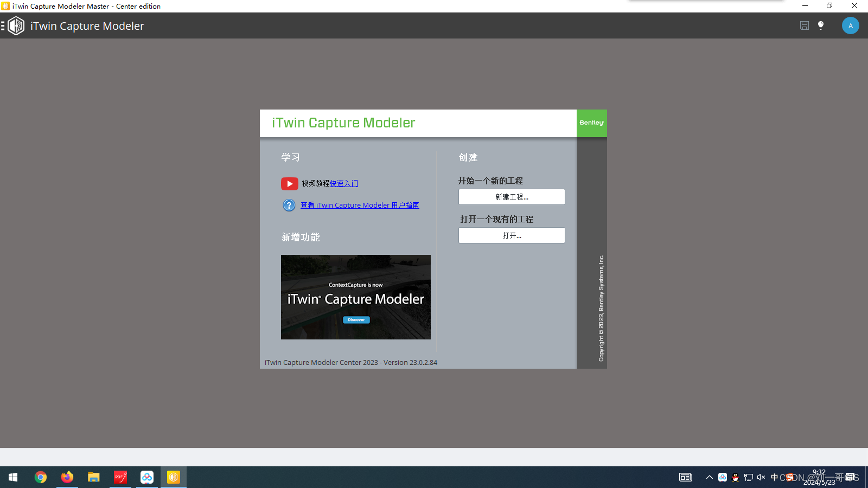Open the news widget icon in taskbar
This screenshot has height=488, width=868.
point(686,477)
